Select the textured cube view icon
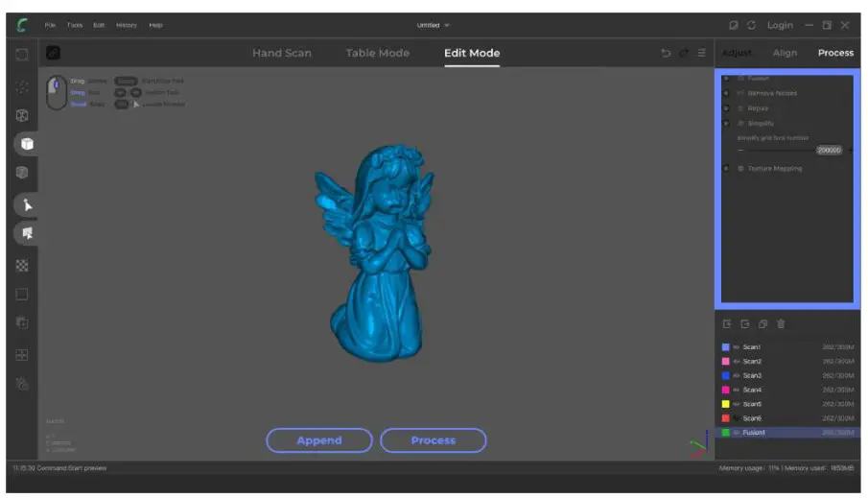The height and width of the screenshot is (498, 868). point(22,173)
